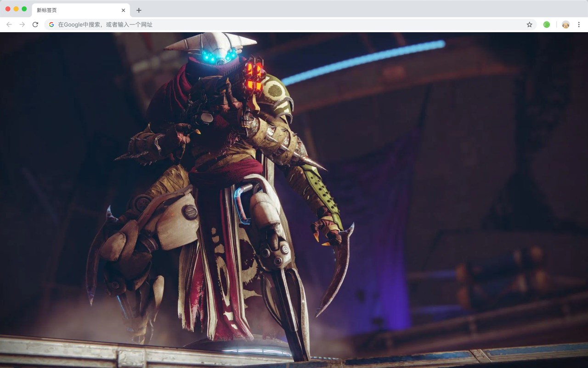The height and width of the screenshot is (368, 588).
Task: Minimize the window with the yellow button
Action: (16, 9)
